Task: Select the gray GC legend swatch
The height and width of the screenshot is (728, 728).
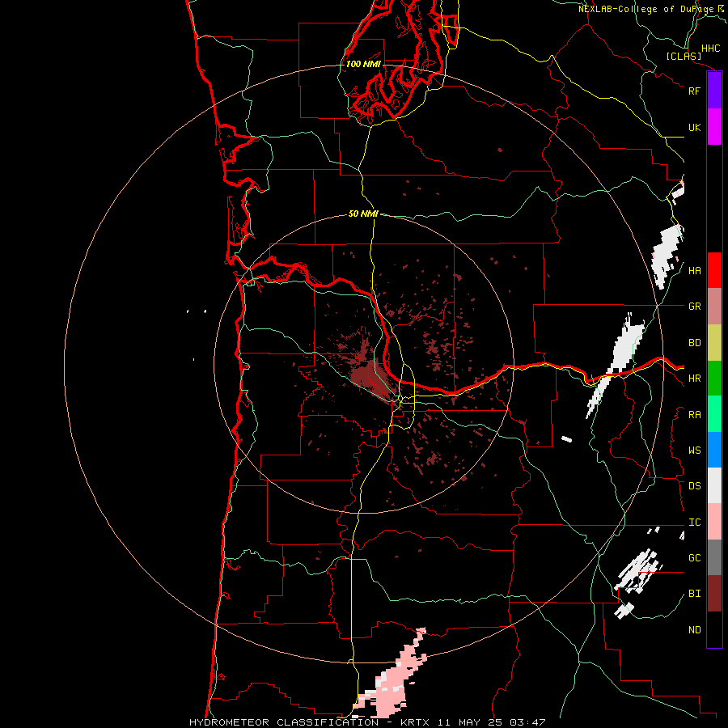Action: point(714,557)
